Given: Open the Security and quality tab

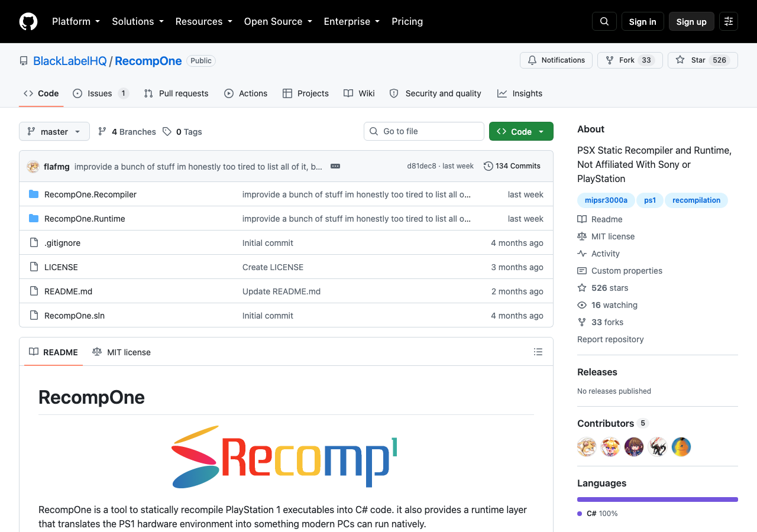Looking at the screenshot, I should [435, 93].
